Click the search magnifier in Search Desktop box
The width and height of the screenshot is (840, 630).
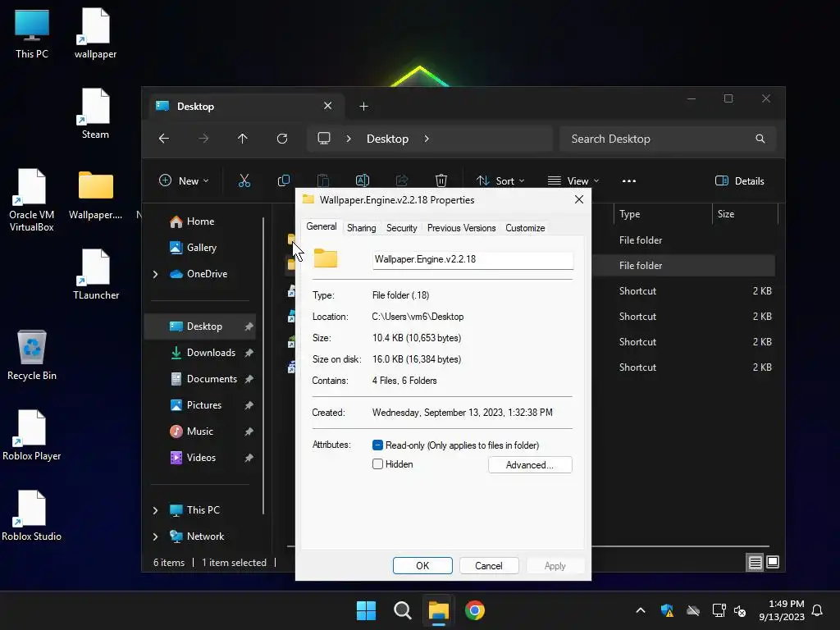pyautogui.click(x=760, y=139)
